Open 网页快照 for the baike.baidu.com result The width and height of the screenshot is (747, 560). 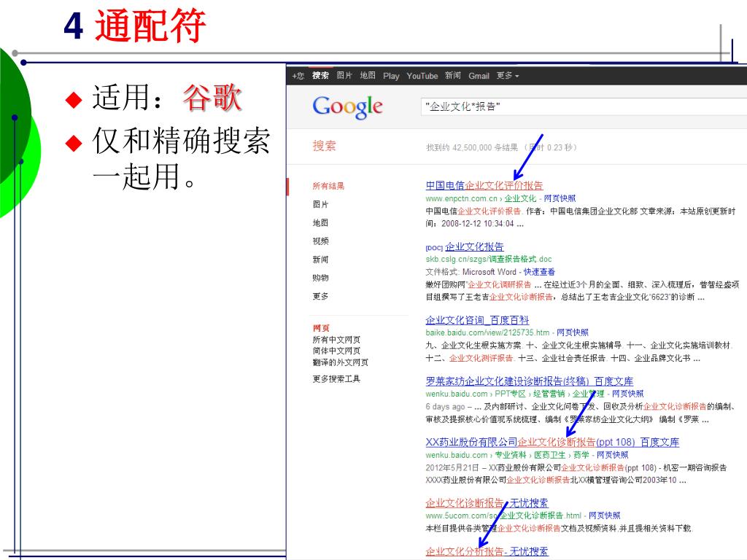[x=573, y=332]
